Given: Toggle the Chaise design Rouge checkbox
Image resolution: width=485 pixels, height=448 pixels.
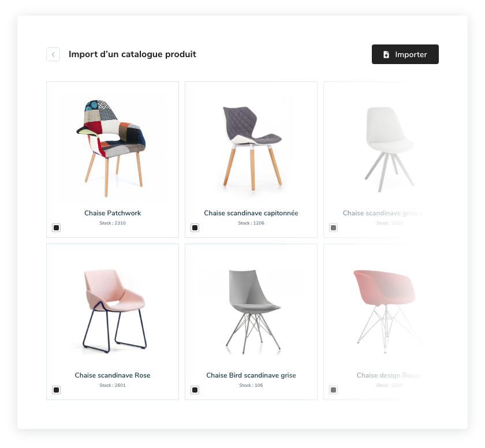Looking at the screenshot, I should point(334,390).
